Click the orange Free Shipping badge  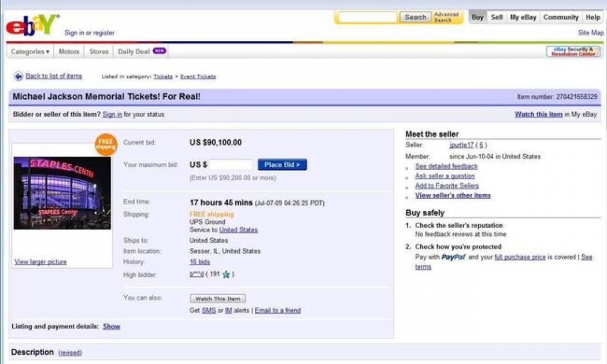(106, 144)
